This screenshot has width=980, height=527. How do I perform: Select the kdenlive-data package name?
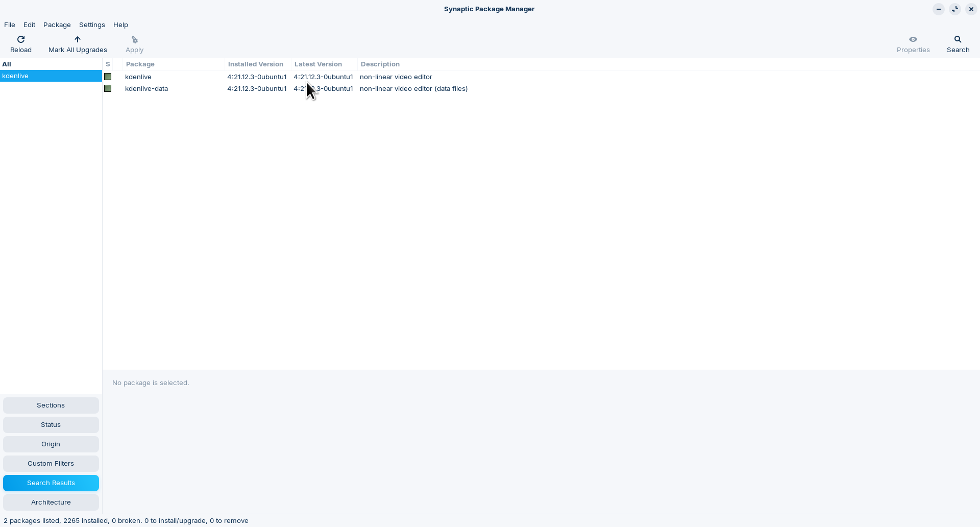click(x=146, y=88)
